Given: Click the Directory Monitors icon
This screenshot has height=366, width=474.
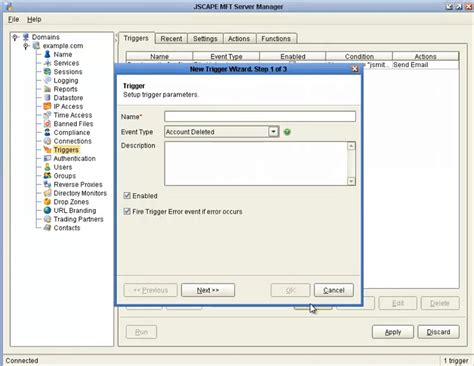Looking at the screenshot, I should click(47, 193).
